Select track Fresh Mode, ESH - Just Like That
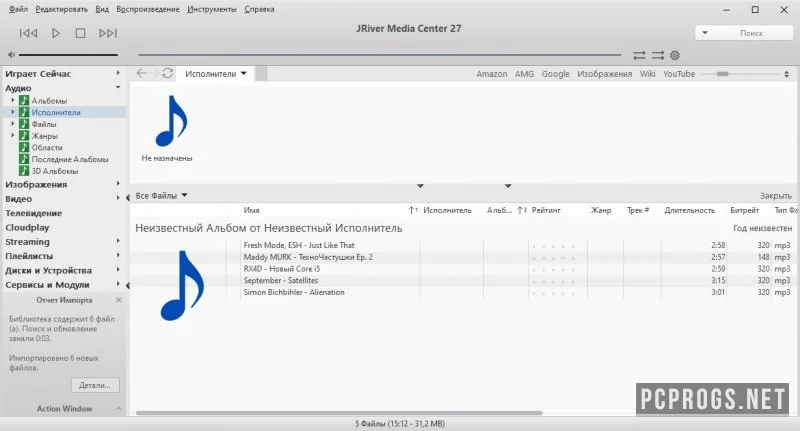The height and width of the screenshot is (431, 800). (299, 245)
